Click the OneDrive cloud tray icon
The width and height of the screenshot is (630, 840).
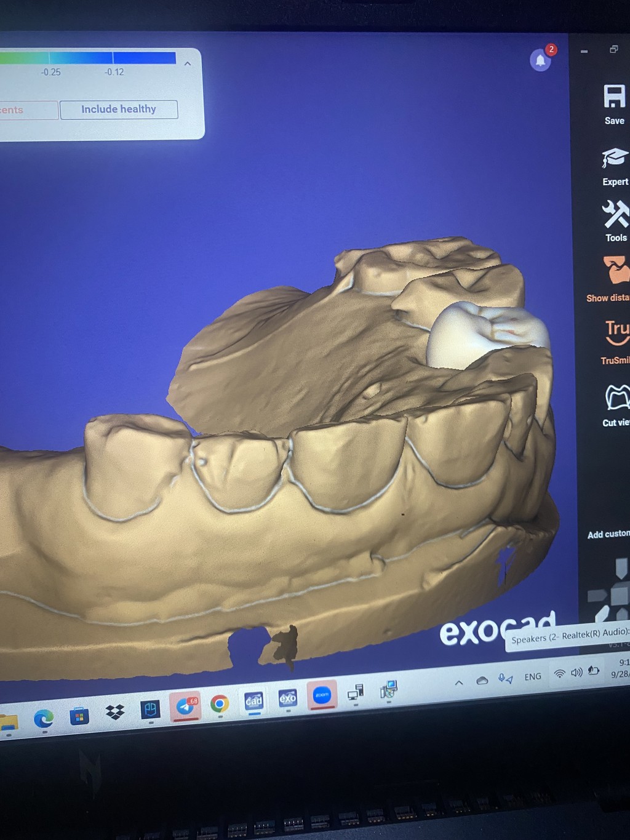pos(482,681)
